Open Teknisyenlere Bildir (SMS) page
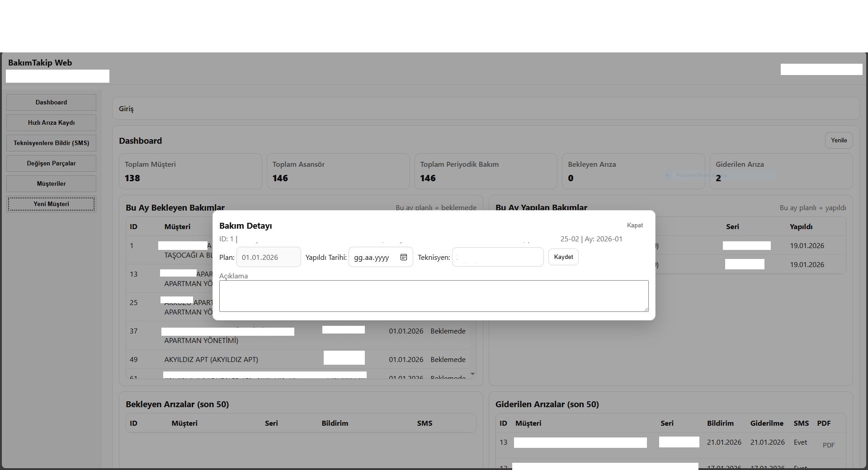 pyautogui.click(x=51, y=143)
